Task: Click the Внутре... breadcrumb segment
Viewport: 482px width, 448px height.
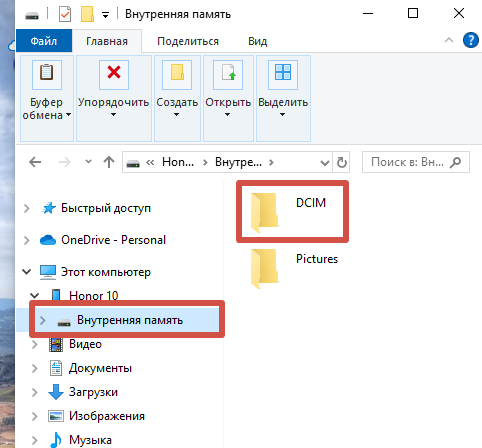Action: click(x=238, y=162)
